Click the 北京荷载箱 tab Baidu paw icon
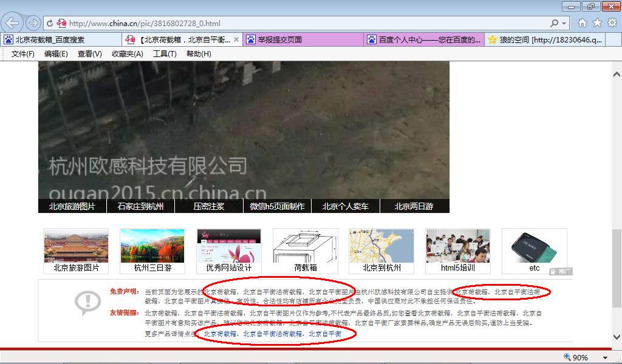 click(x=9, y=39)
